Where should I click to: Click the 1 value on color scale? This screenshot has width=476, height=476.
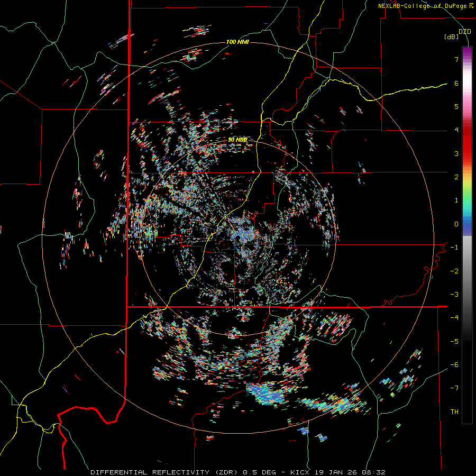(456, 200)
